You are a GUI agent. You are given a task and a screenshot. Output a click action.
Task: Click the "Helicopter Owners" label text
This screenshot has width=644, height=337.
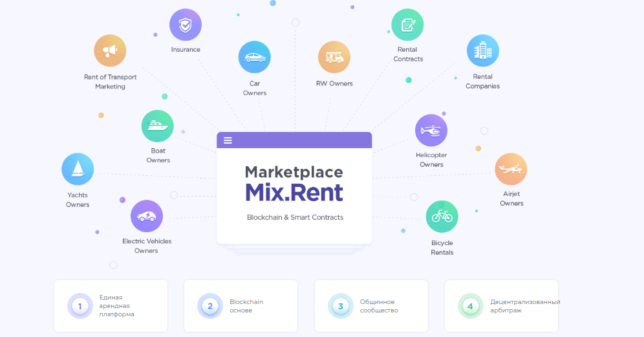(431, 160)
